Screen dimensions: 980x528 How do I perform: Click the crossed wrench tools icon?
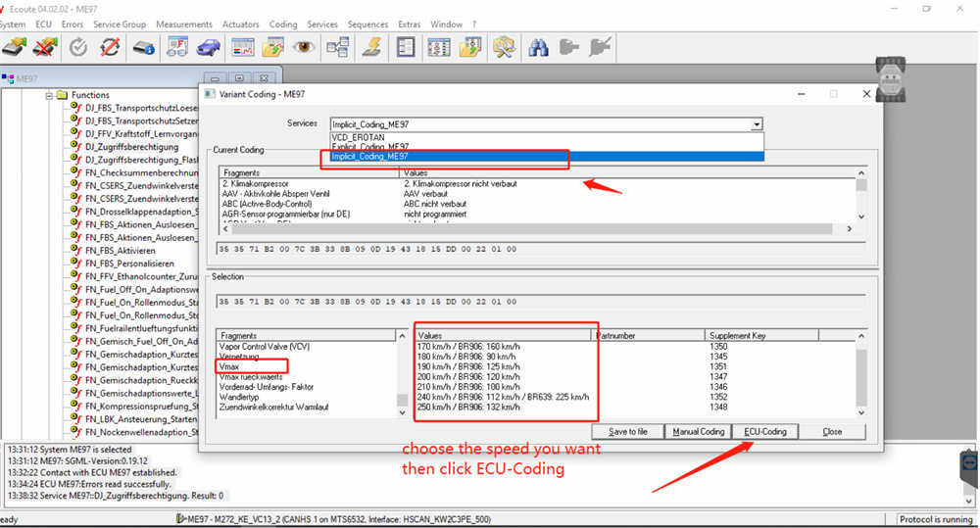coord(504,46)
